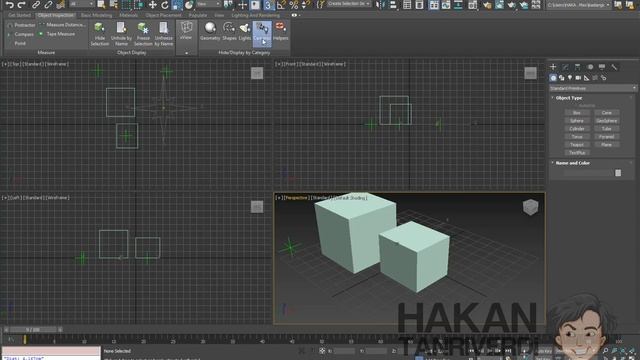The height and width of the screenshot is (360, 640).
Task: Open the Utilities tab in command panel
Action: pos(614,67)
